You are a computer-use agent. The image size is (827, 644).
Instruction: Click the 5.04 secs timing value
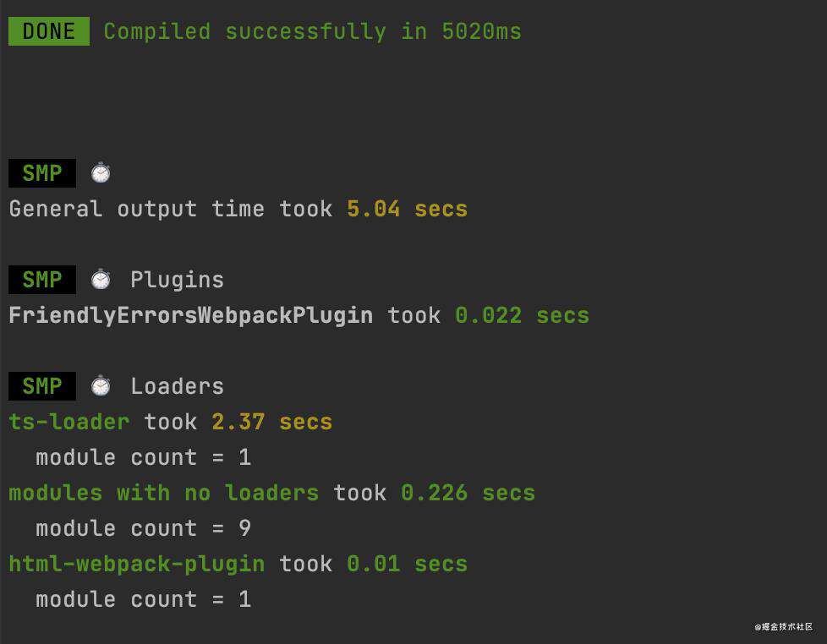(408, 210)
